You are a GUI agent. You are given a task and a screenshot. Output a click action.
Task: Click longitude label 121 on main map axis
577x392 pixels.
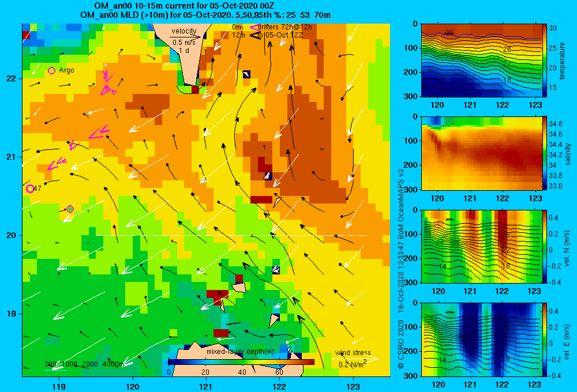point(206,386)
